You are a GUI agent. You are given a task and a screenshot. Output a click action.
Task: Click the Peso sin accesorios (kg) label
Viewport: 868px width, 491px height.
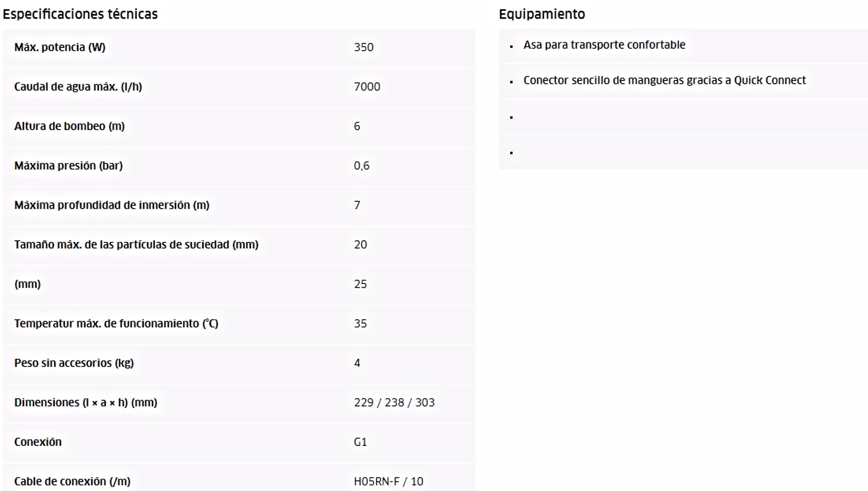pos(74,363)
